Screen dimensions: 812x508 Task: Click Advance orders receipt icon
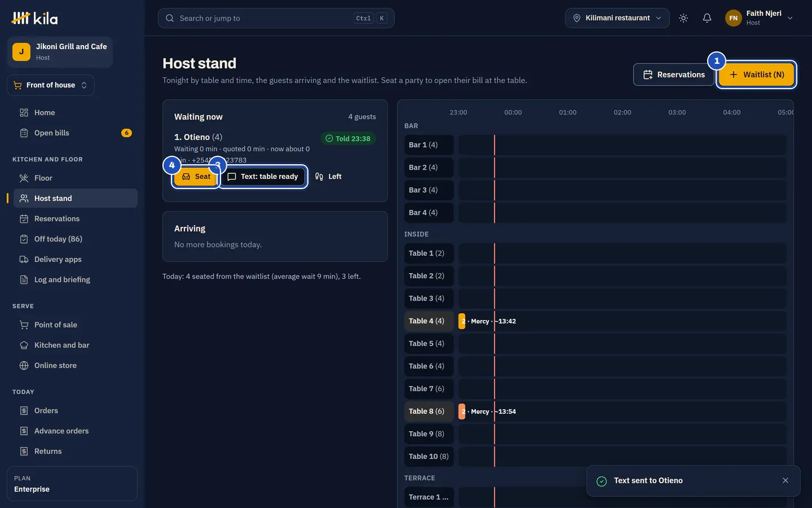tap(24, 431)
